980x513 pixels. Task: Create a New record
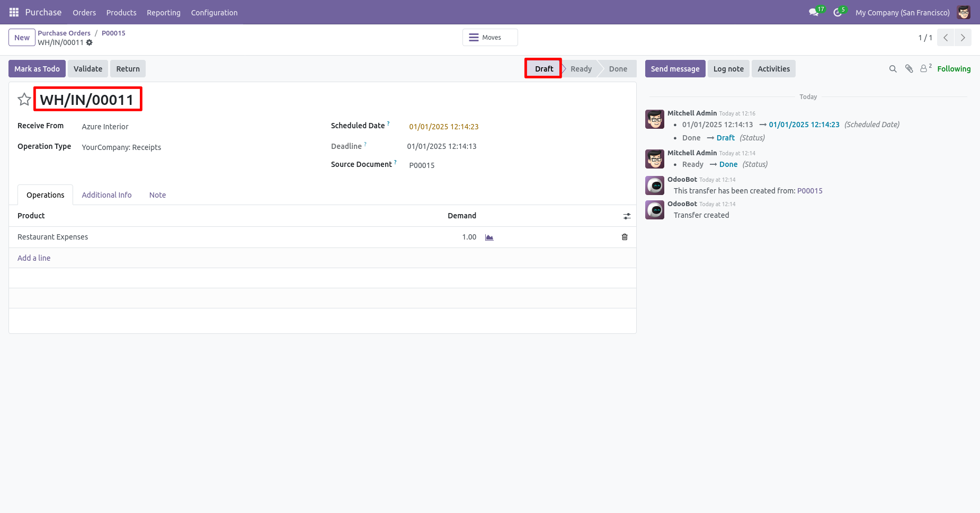point(22,38)
